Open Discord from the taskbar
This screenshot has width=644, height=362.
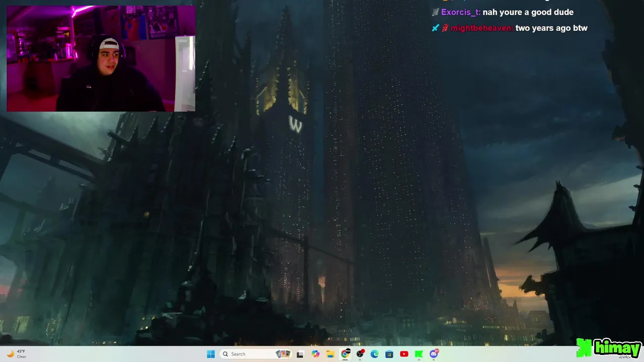point(434,354)
